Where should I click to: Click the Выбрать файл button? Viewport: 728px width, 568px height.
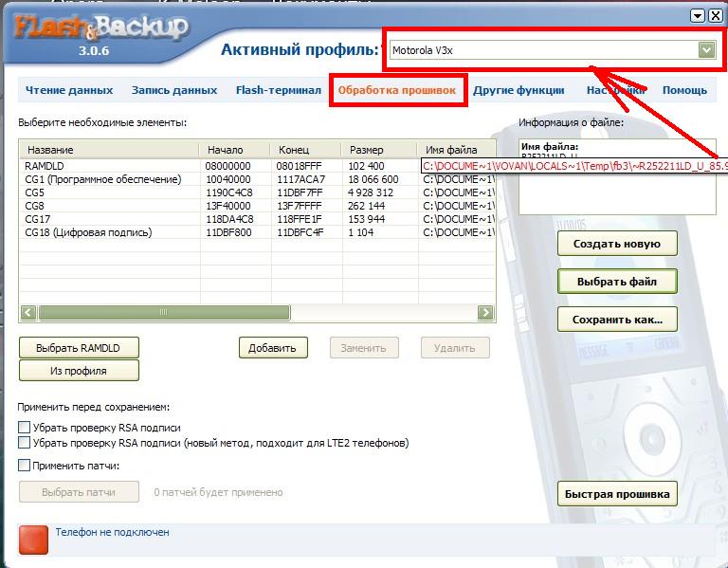pos(617,282)
